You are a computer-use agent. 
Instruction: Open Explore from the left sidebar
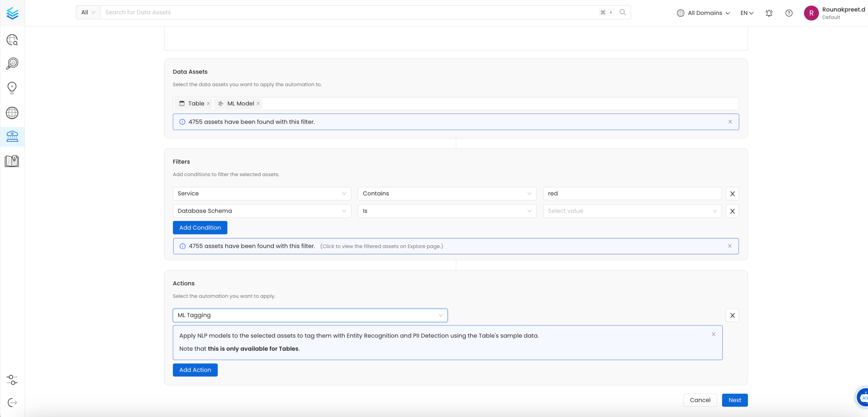(x=12, y=40)
